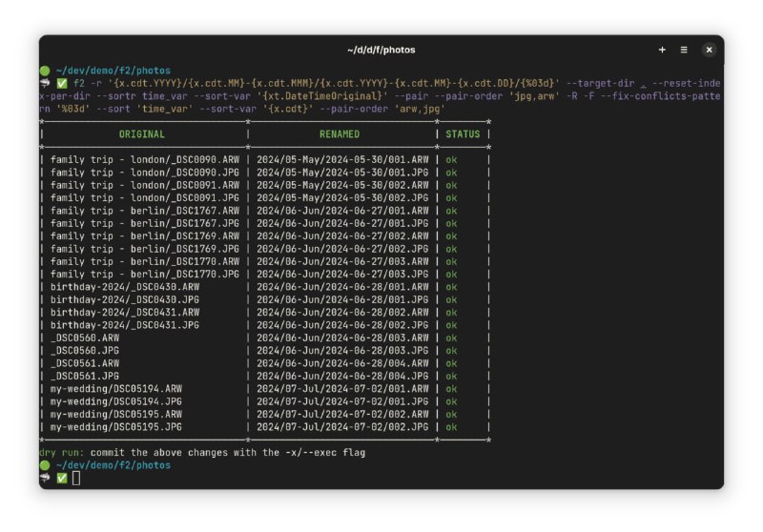Click the window title ~/d/d/f/photos
This screenshot has width=763, height=532.
381,50
